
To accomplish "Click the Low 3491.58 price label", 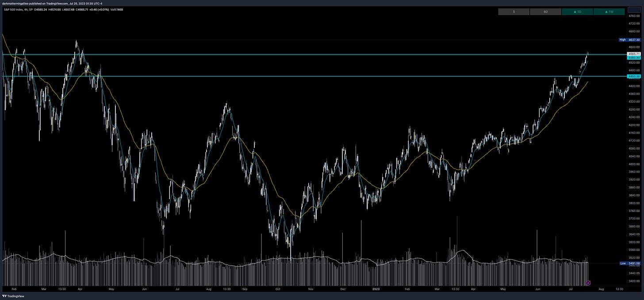I will coord(630,263).
